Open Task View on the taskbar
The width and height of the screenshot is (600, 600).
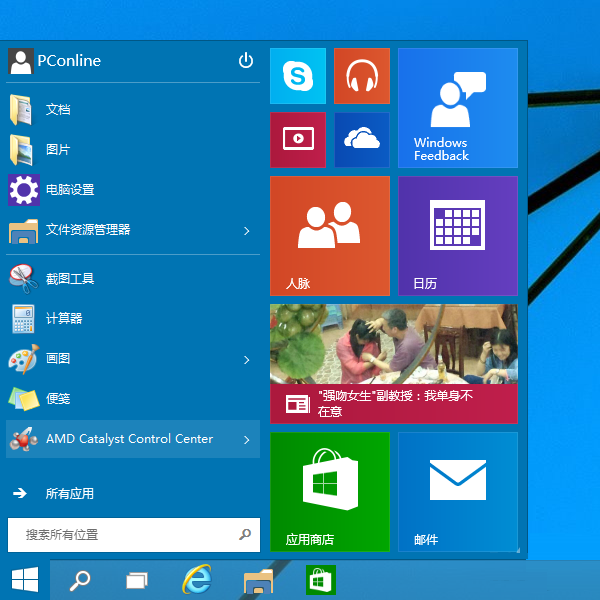click(137, 580)
